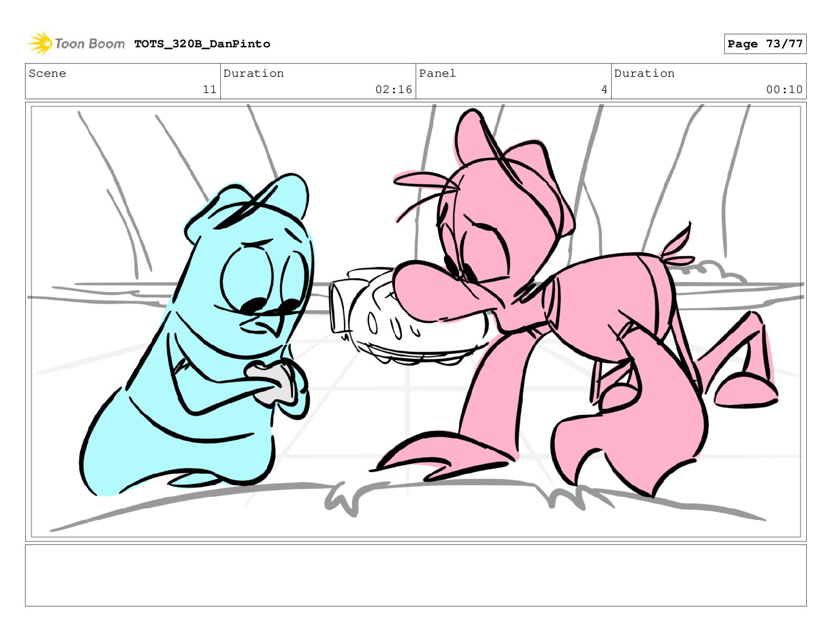
Task: Select the TOTS_320B_DanPinto title text
Action: 202,44
